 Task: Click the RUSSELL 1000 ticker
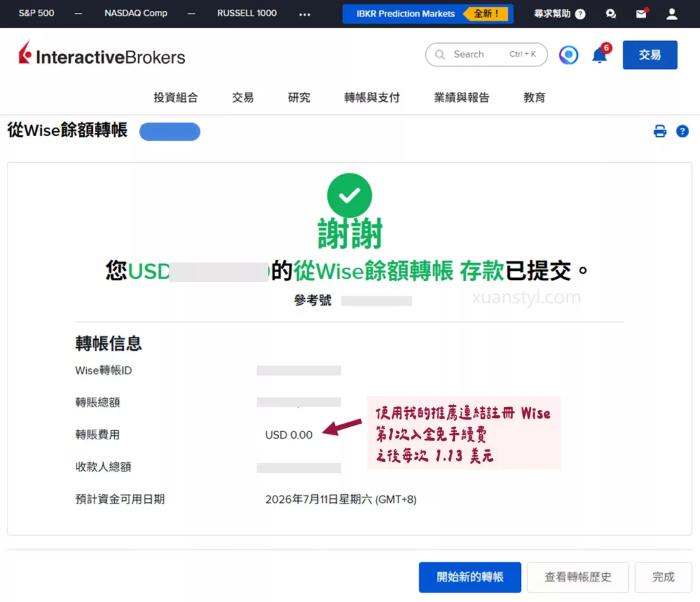(x=247, y=13)
